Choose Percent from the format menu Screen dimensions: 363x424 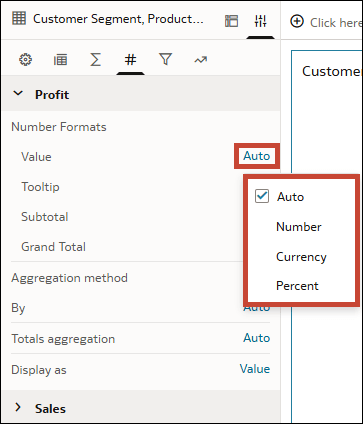pos(297,286)
